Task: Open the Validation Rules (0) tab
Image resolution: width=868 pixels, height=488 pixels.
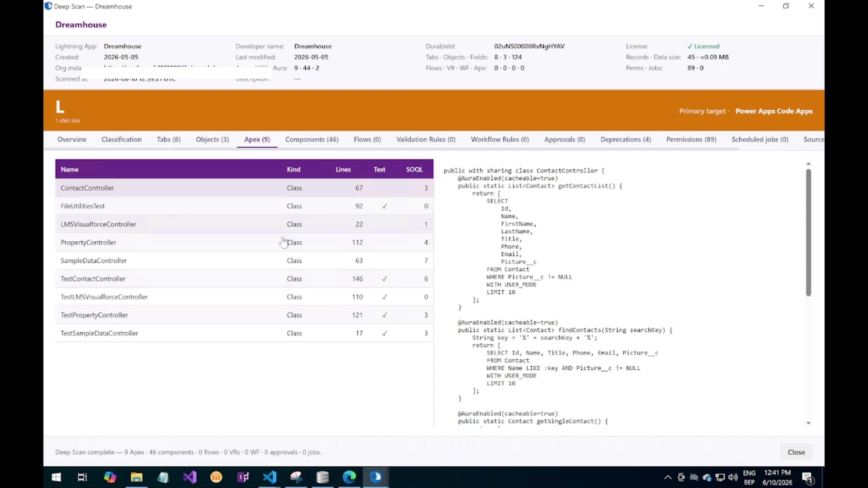Action: click(426, 139)
